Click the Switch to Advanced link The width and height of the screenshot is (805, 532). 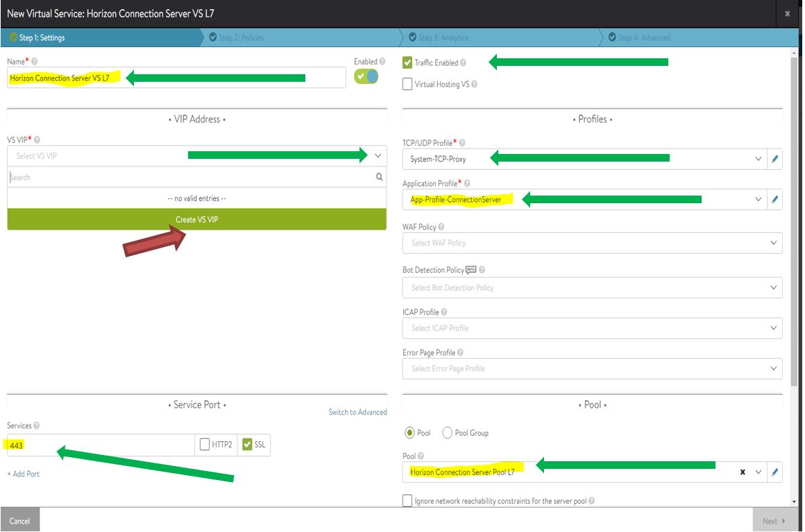[x=358, y=412]
